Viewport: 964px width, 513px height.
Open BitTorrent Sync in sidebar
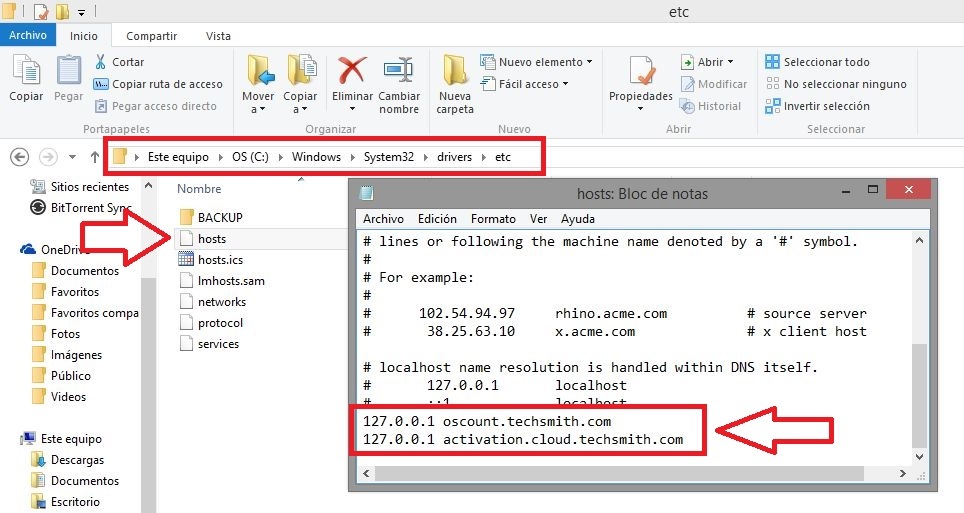pyautogui.click(x=81, y=207)
